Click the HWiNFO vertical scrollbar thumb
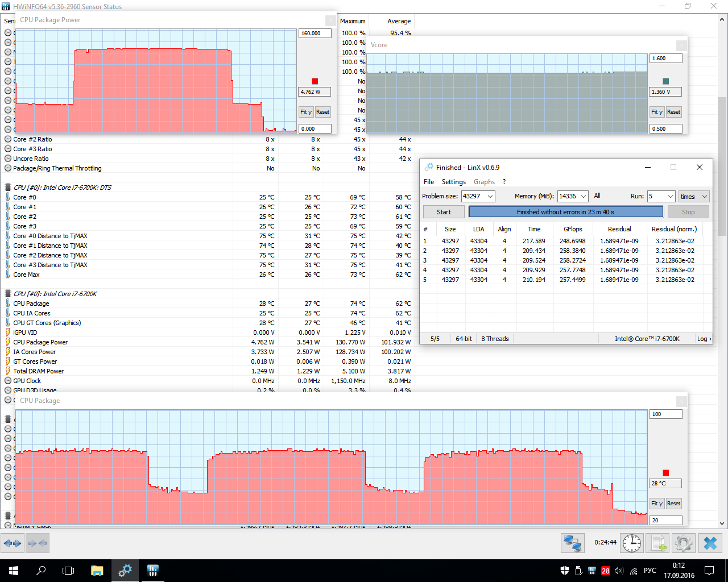 pos(722,166)
